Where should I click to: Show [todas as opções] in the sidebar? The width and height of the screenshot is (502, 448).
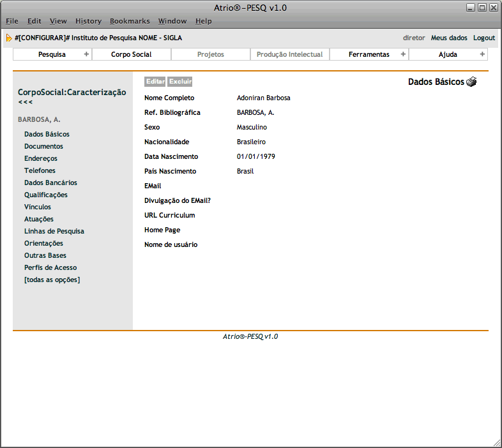pyautogui.click(x=52, y=280)
